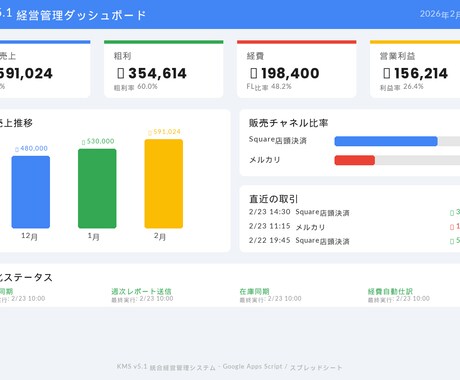This screenshot has width=460, height=380.
Task: Click the red メルカリ ratio bar
Action: click(x=355, y=160)
